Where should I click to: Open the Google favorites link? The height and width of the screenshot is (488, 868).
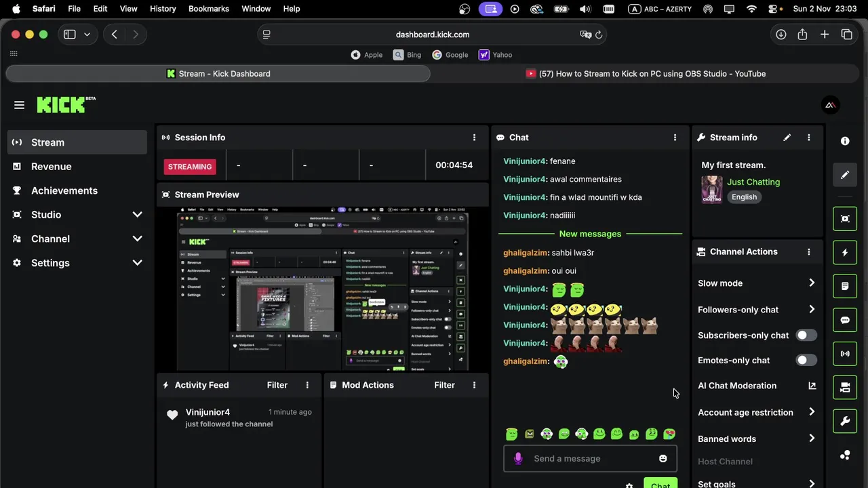(x=450, y=55)
